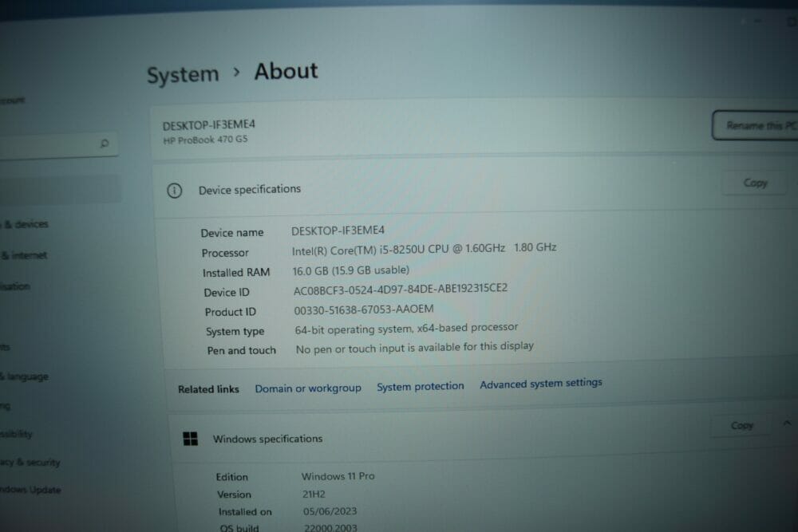Select the Windows 11 Pro edition value
This screenshot has width=798, height=532.
tap(338, 476)
